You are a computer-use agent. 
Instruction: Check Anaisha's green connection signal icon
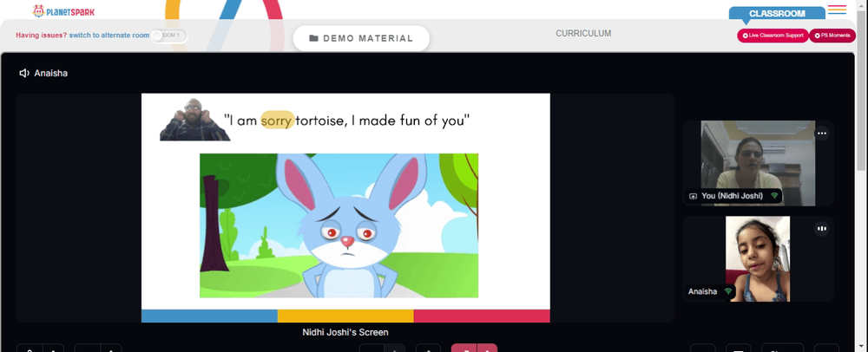[x=728, y=291]
